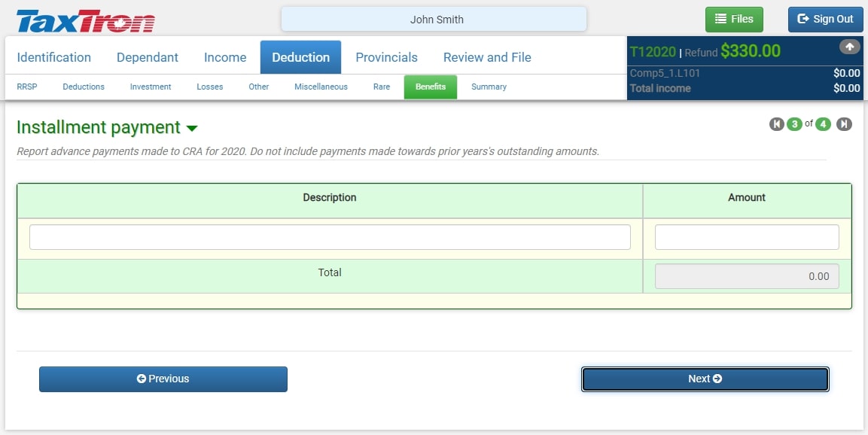The height and width of the screenshot is (435, 868).
Task: Select the Deduction tab
Action: [x=300, y=57]
